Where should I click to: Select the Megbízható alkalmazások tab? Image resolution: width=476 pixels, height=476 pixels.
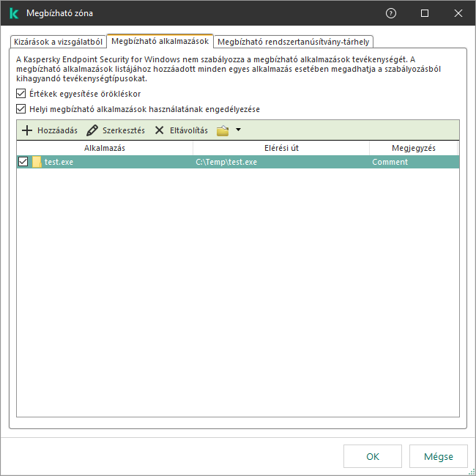[160, 41]
